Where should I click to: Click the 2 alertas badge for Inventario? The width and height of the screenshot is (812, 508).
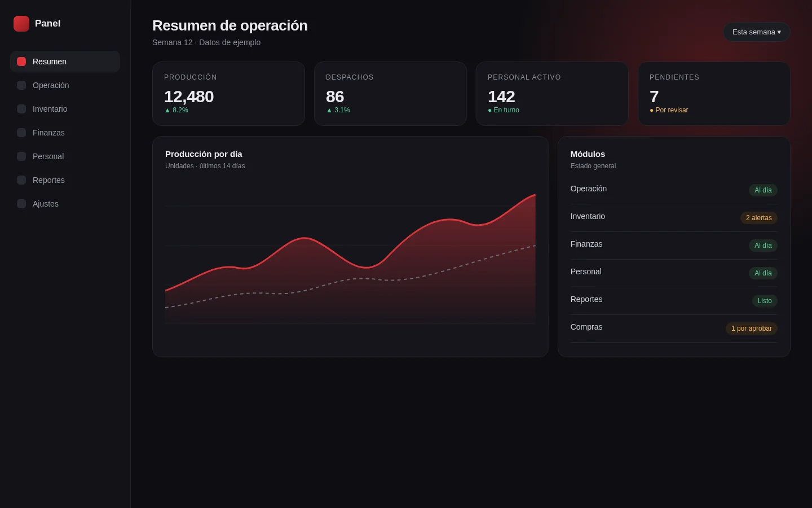click(x=759, y=218)
